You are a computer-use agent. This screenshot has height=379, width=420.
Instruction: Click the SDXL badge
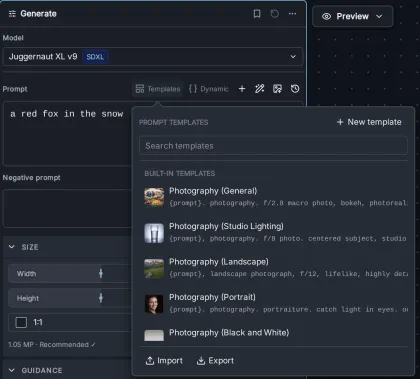pyautogui.click(x=95, y=57)
